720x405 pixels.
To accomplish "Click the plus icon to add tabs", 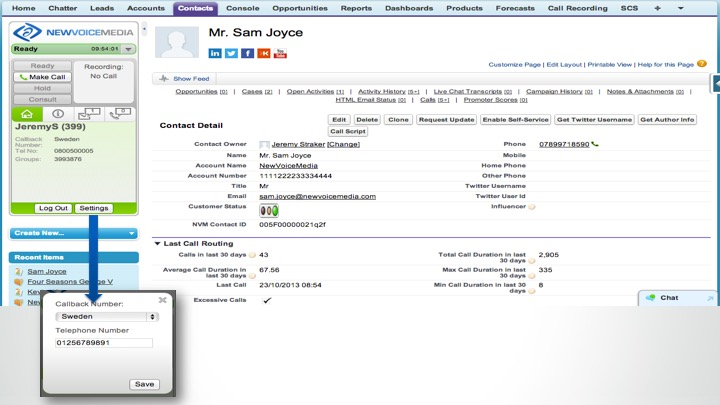I will 658,8.
